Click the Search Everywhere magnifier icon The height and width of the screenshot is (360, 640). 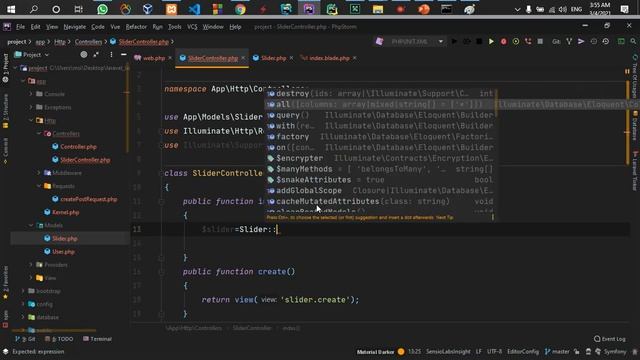coord(633,42)
